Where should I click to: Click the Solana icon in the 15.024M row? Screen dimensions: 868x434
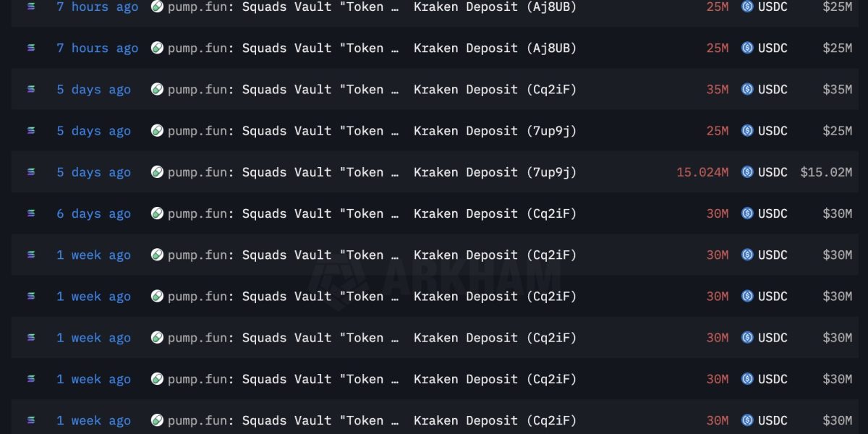coord(30,172)
